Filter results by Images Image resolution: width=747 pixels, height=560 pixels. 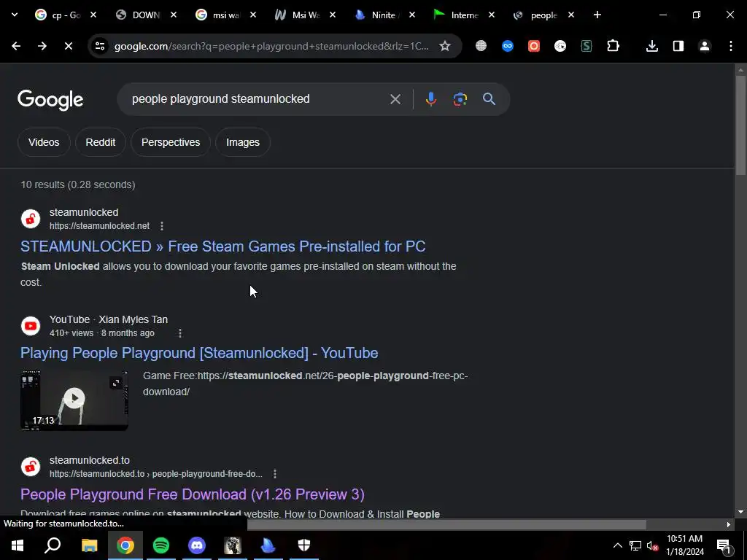point(243,142)
